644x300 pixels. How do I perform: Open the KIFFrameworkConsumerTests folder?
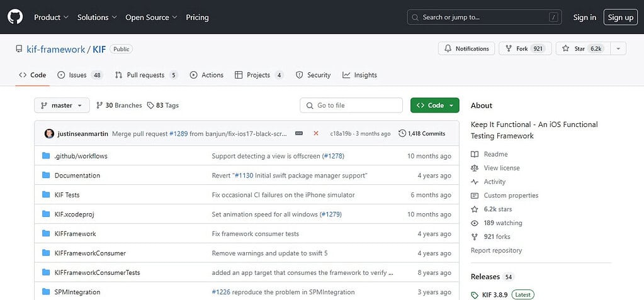click(98, 272)
